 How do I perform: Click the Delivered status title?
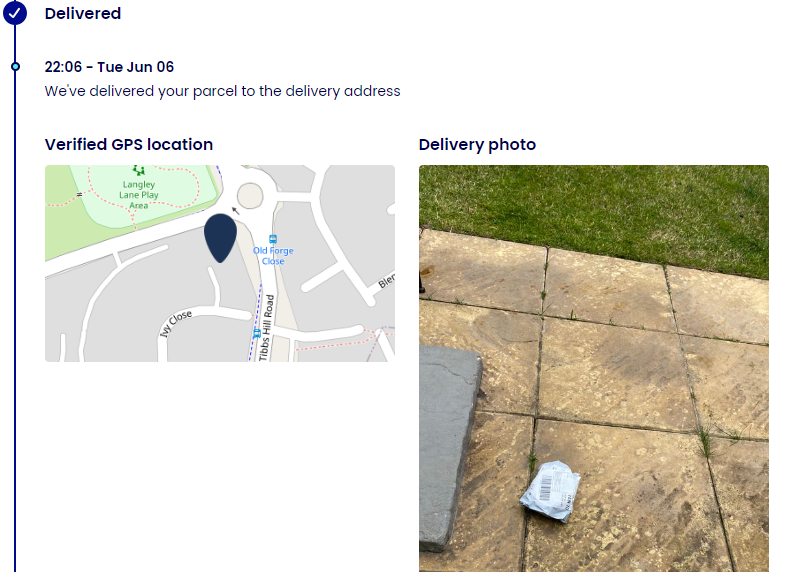coord(83,14)
